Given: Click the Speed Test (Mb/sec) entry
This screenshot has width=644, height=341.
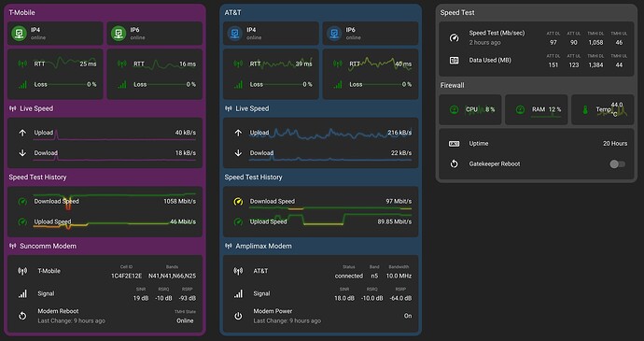Looking at the screenshot, I should pos(537,37).
